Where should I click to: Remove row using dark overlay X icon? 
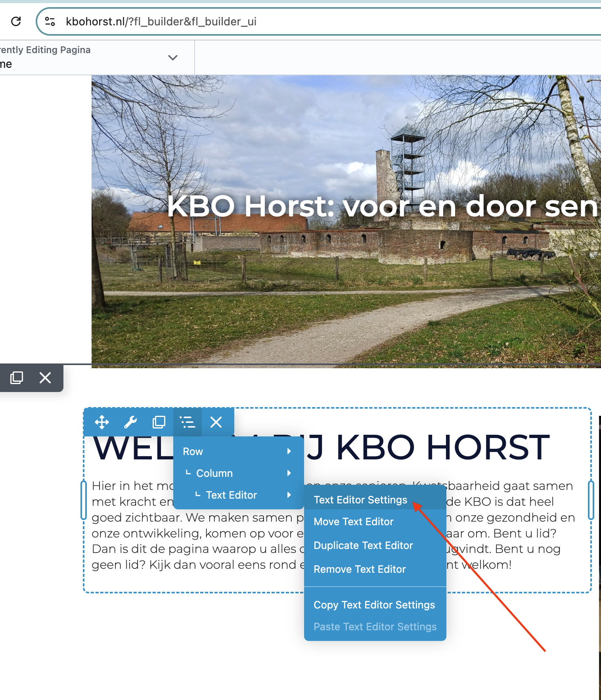pyautogui.click(x=45, y=377)
